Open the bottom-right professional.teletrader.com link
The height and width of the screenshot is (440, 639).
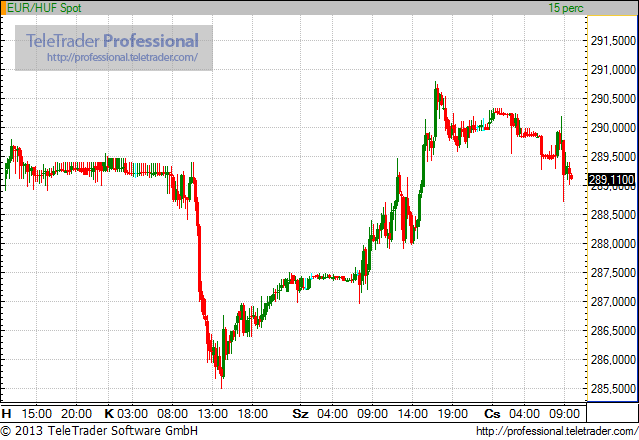(557, 431)
